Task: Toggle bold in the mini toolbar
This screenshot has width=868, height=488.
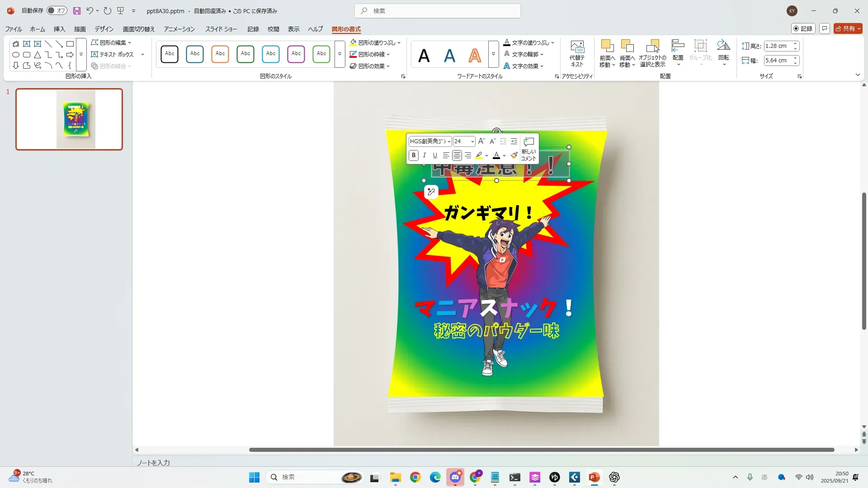Action: (x=414, y=155)
